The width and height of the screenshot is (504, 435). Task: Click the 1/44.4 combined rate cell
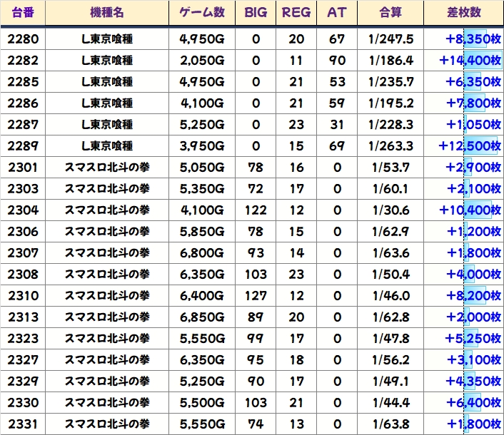click(x=390, y=403)
